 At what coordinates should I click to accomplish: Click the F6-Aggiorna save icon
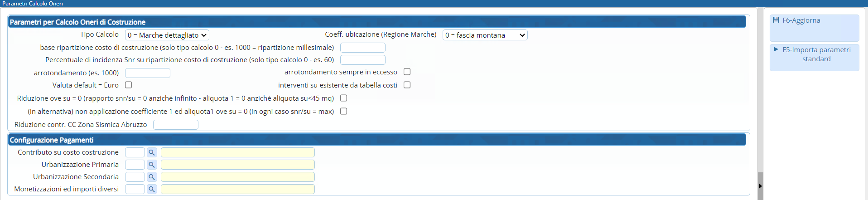(x=776, y=20)
